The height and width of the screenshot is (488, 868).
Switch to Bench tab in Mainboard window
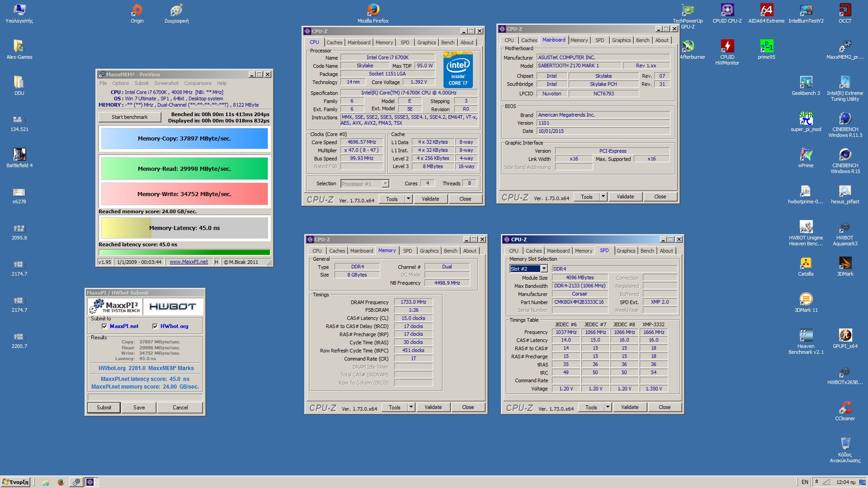pyautogui.click(x=642, y=40)
